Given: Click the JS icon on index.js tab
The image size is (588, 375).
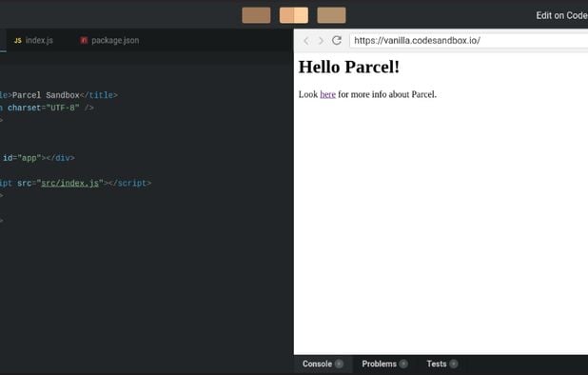Looking at the screenshot, I should coord(18,41).
